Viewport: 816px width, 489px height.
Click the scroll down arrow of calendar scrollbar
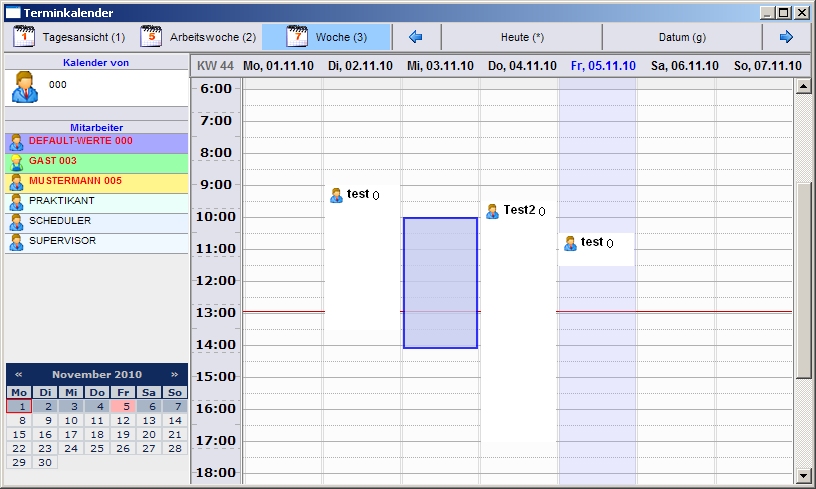803,474
